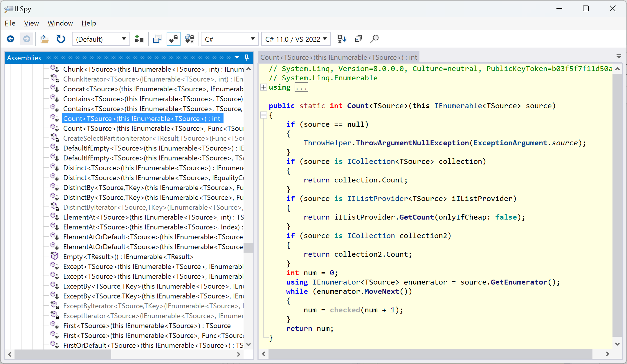Follow IIListProvider type link in code
Viewport: 627px width, 364px height.
point(378,199)
